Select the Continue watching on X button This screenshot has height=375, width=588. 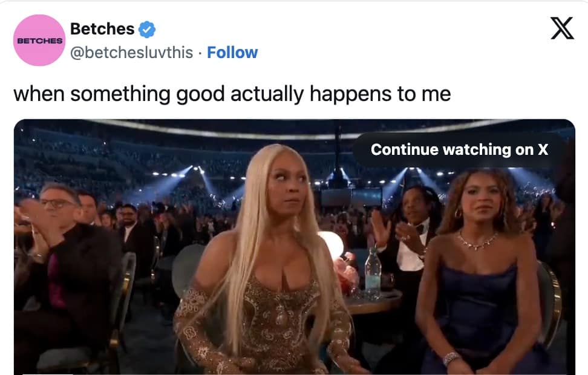point(459,149)
